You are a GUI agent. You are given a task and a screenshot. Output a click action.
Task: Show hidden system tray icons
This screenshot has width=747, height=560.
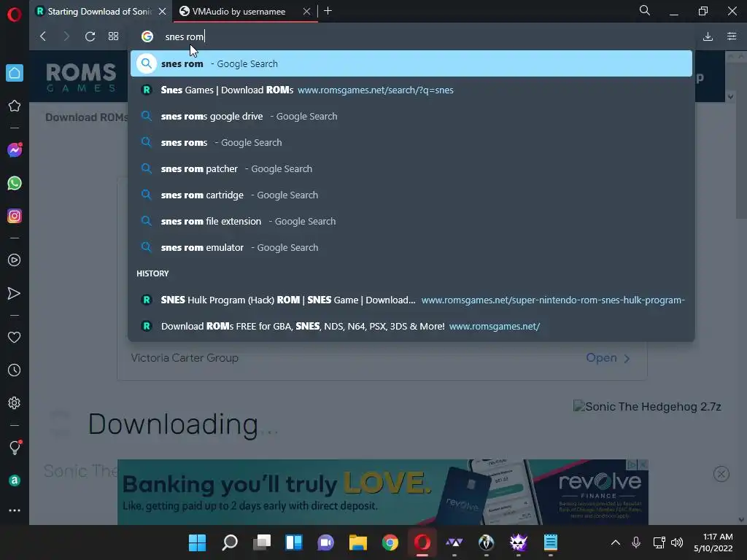click(x=616, y=542)
